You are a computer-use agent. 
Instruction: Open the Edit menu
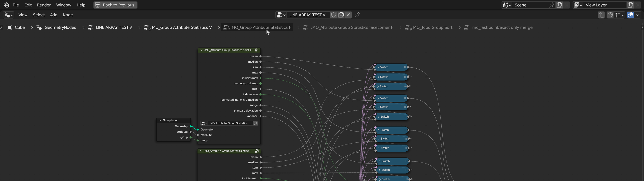point(28,5)
